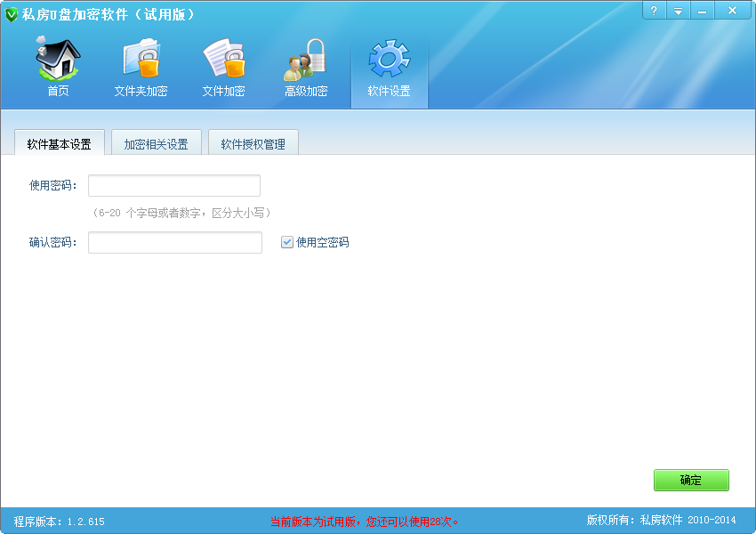Screen dimensions: 756x534
Task: Minimize the application window
Action: click(702, 10)
